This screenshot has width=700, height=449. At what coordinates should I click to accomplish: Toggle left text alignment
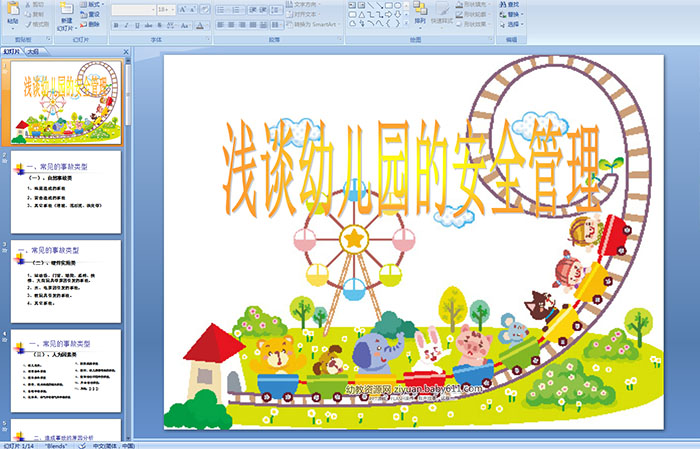point(221,25)
